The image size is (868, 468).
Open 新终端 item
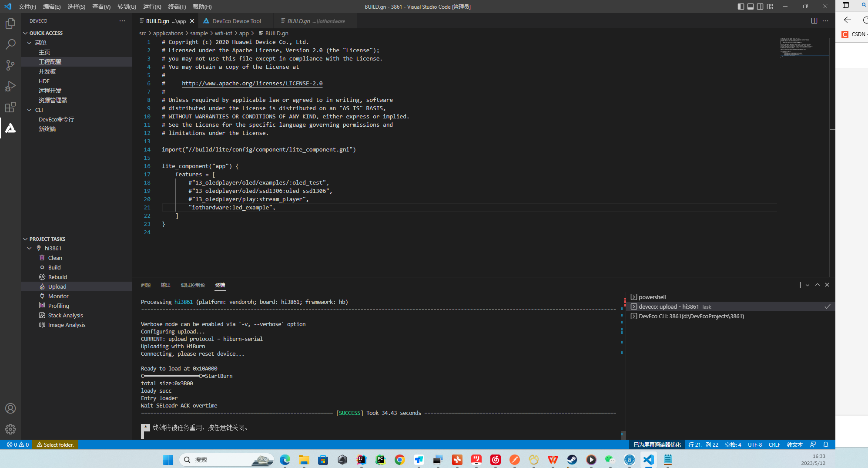[x=47, y=129]
